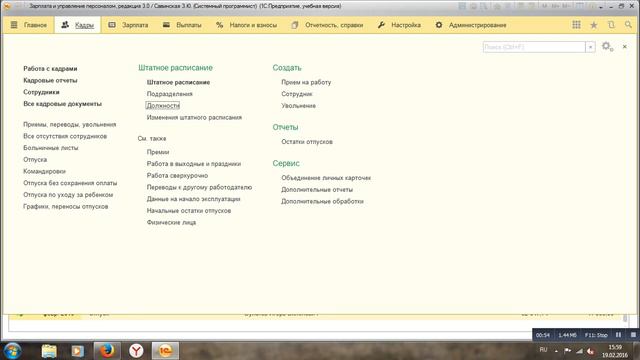640x360 pixels.
Task: Open Командировки
Action: (x=44, y=171)
